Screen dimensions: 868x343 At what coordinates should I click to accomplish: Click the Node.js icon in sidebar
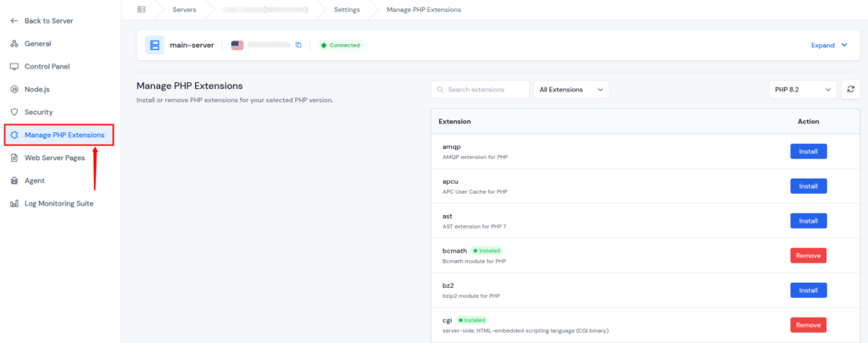pos(14,89)
